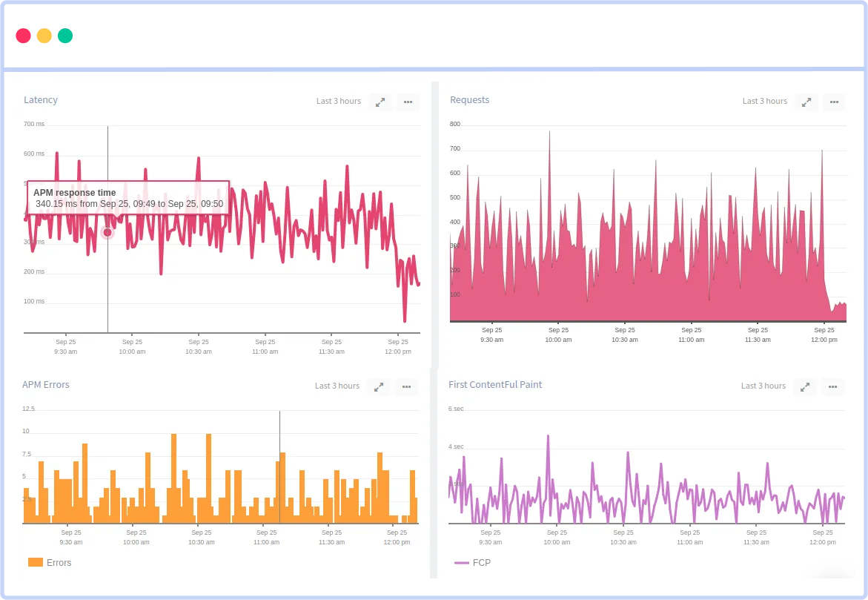
Task: Click the red window control dot
Action: [23, 36]
